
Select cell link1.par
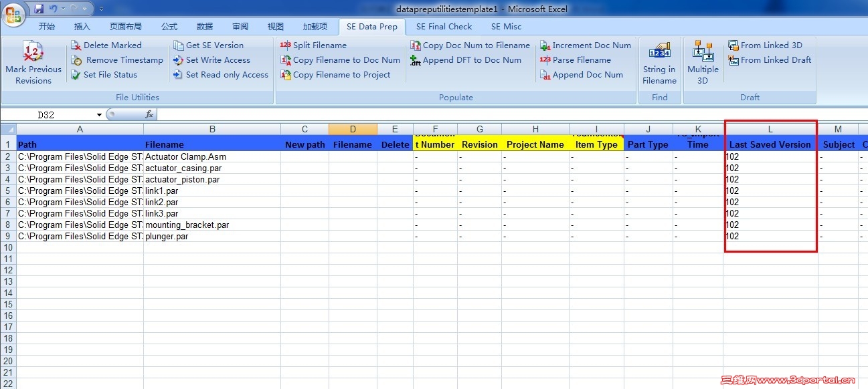pos(212,190)
